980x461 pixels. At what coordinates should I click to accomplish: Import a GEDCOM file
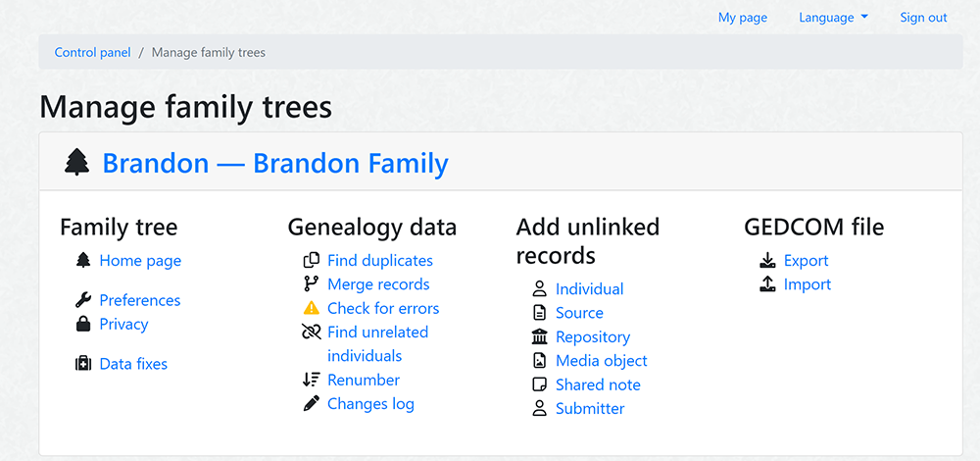point(808,284)
